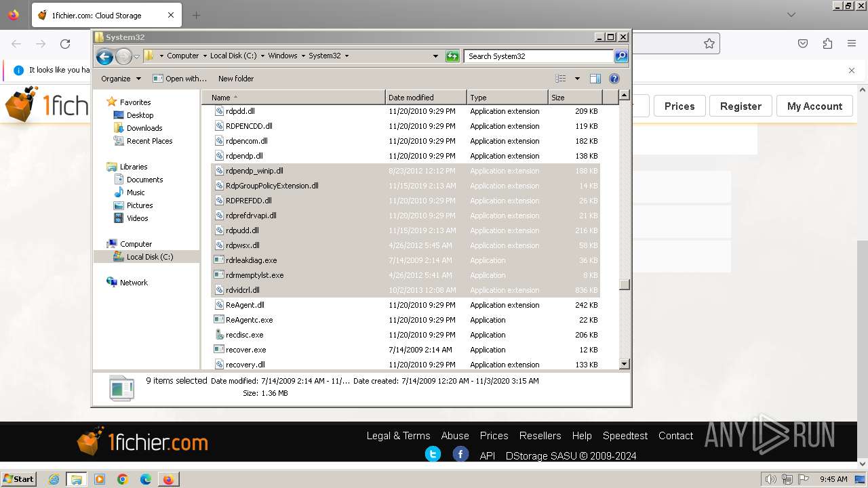Open Explorer Help question mark icon
Screen dimensions: 868x488
[614, 79]
